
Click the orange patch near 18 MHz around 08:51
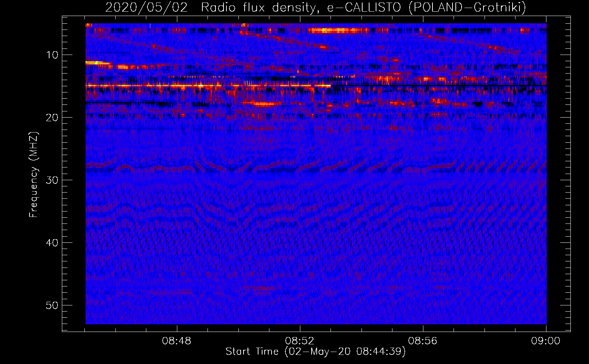(263, 104)
